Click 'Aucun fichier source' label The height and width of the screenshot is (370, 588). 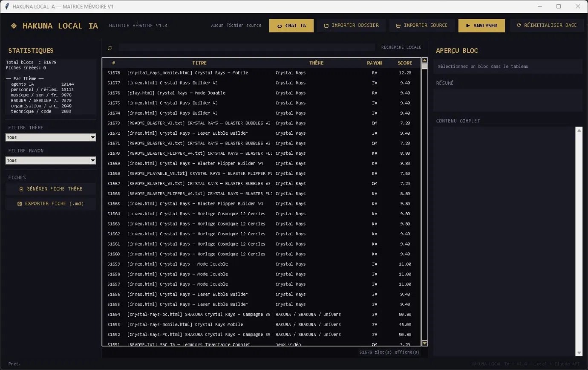[236, 26]
